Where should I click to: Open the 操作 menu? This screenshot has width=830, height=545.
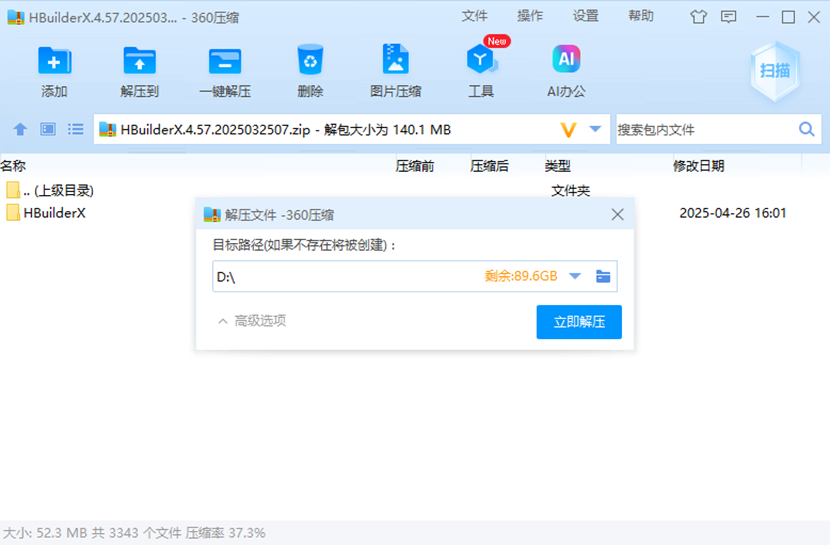(530, 16)
